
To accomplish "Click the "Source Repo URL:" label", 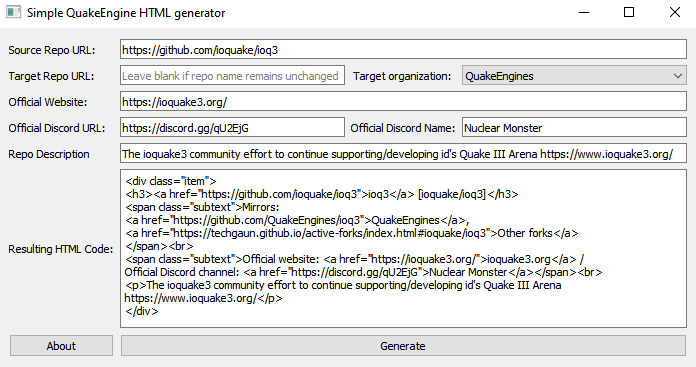I will [52, 50].
